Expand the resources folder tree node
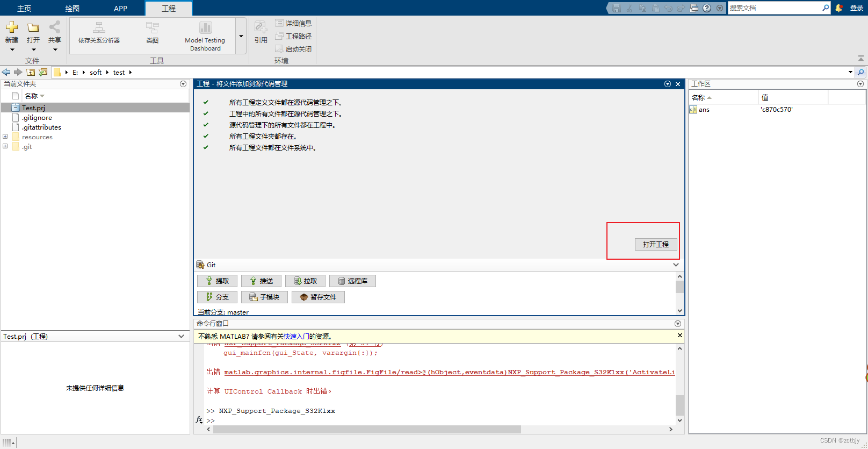 5,137
